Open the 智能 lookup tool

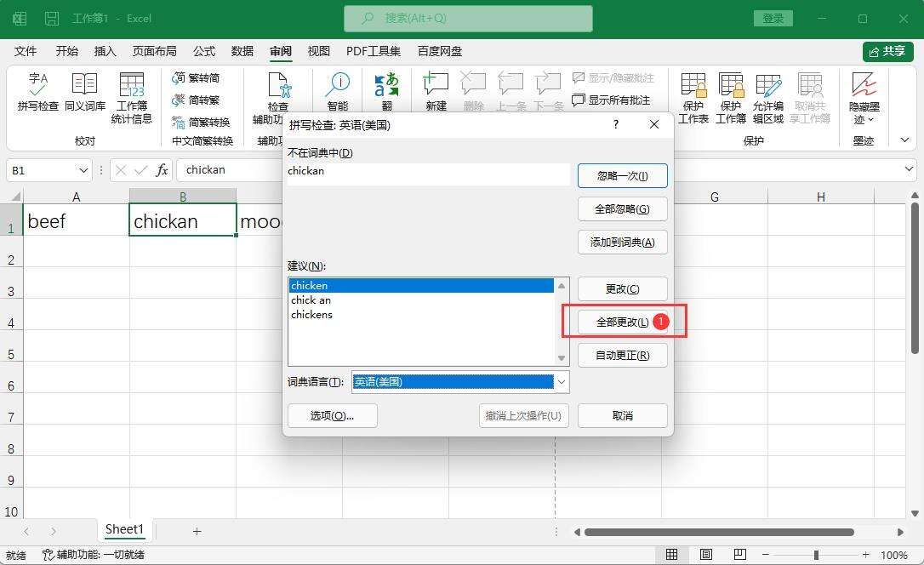(x=338, y=91)
